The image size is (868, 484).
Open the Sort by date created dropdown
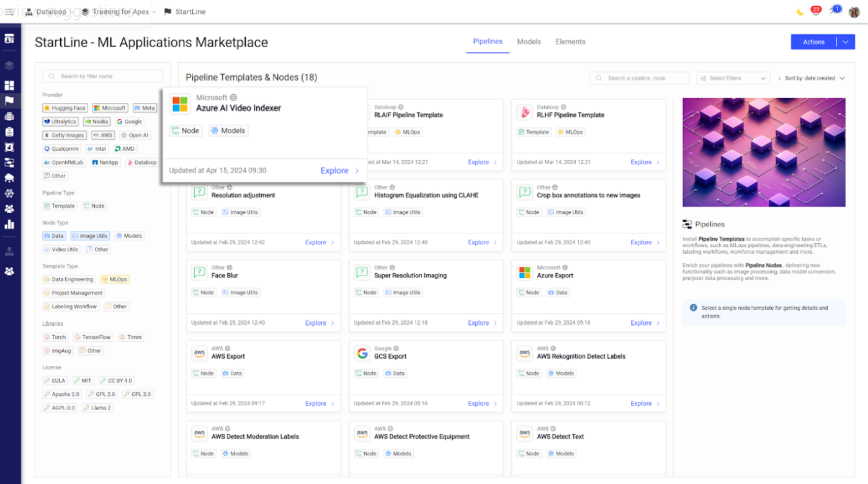[811, 78]
